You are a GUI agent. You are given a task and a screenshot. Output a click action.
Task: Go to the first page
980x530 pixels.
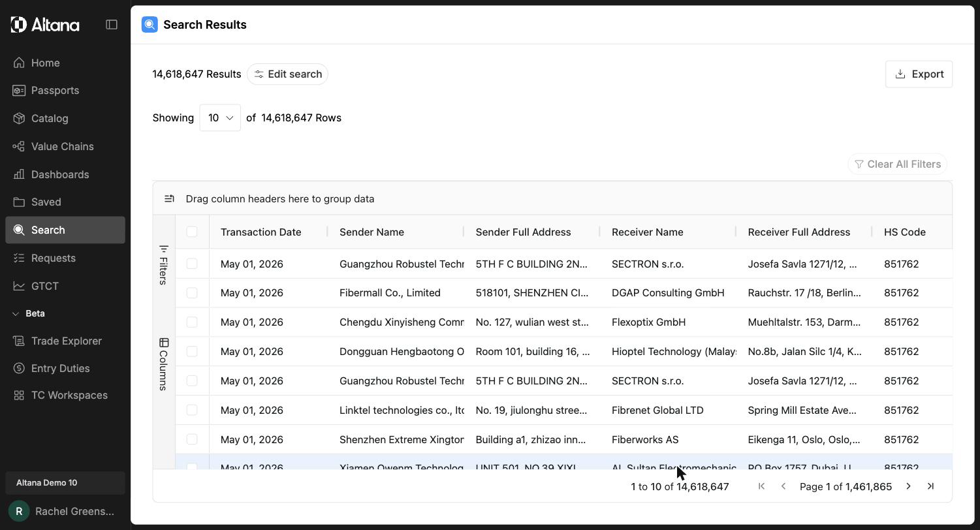(761, 486)
